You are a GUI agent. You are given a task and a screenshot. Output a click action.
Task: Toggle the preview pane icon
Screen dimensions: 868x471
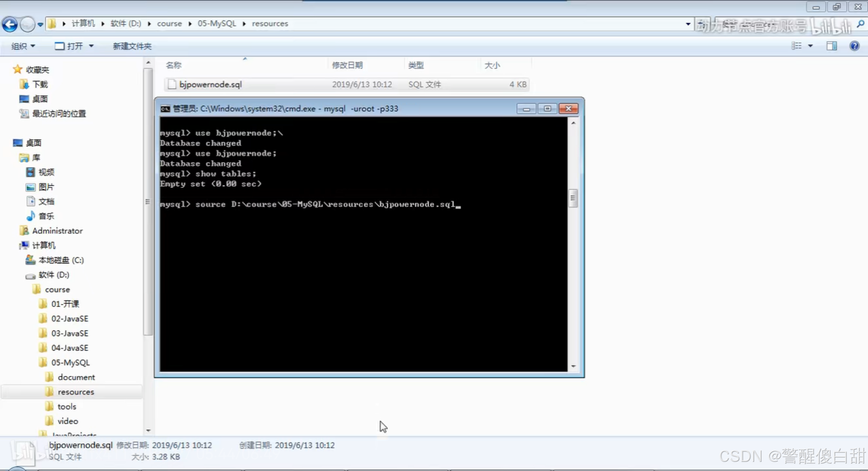click(x=832, y=46)
